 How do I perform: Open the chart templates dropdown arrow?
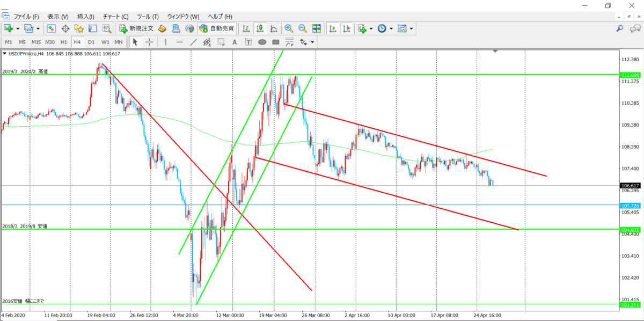coord(411,28)
